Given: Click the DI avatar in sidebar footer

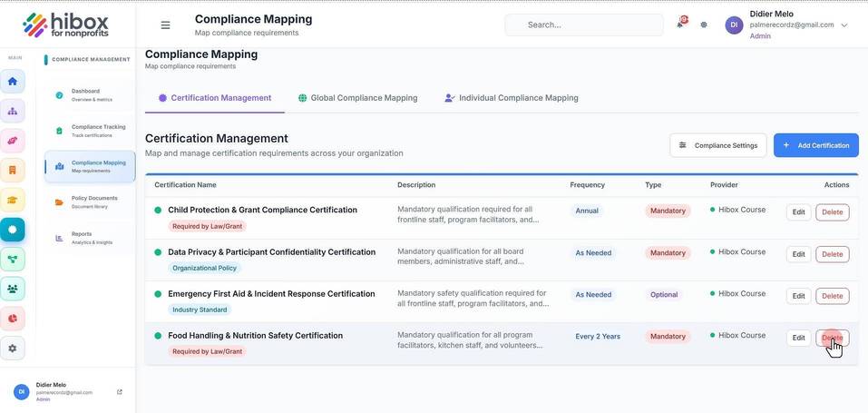Looking at the screenshot, I should pos(22,391).
